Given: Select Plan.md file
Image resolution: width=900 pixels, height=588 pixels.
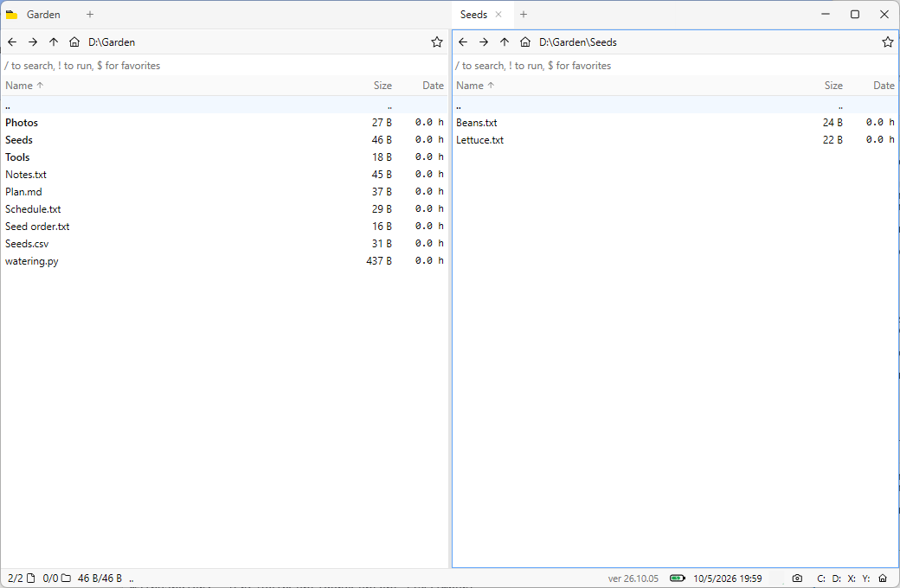Looking at the screenshot, I should (224, 192).
